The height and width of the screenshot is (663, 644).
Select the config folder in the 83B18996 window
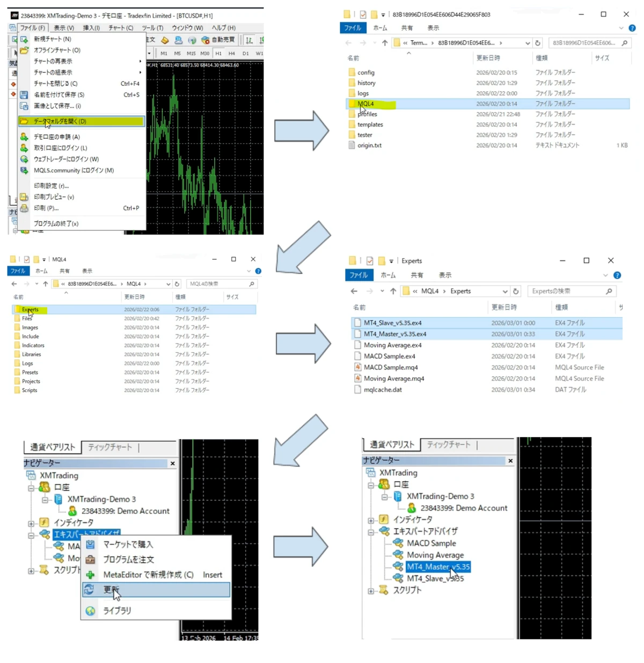pos(366,72)
